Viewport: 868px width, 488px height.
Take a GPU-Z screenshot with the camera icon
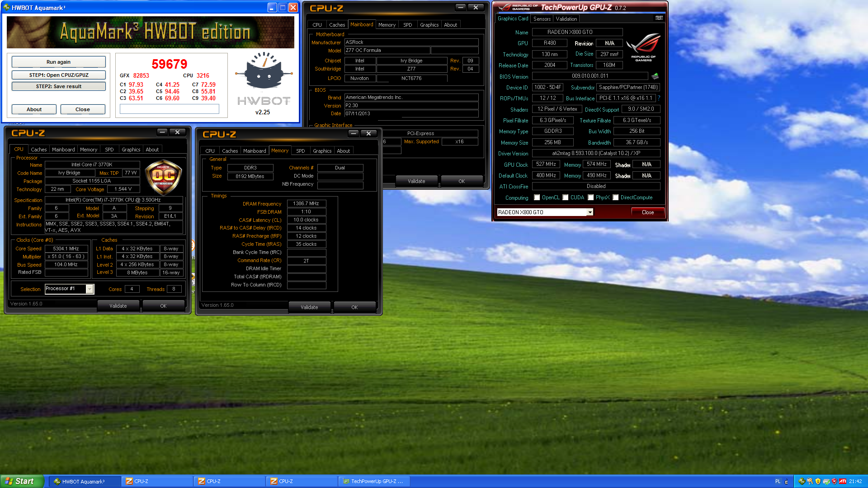click(x=659, y=18)
